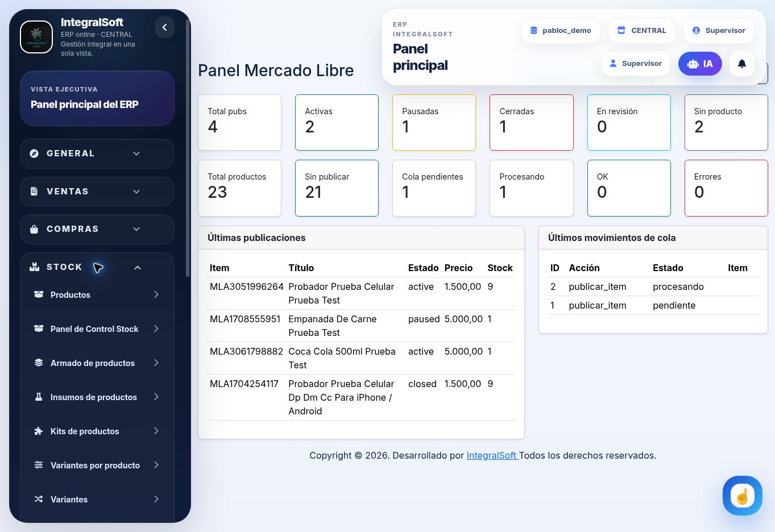Click the person icon on lower Supervisor button
The image size is (775, 532).
click(613, 64)
